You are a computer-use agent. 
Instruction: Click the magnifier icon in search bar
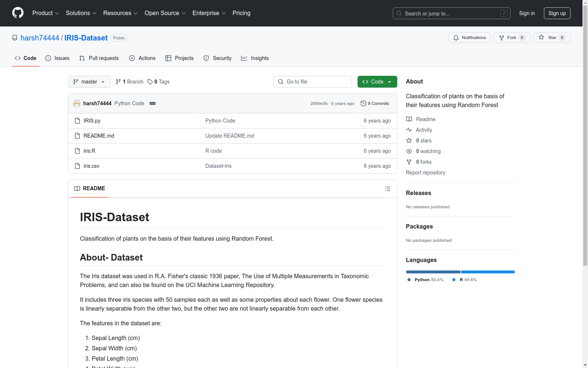pyautogui.click(x=399, y=13)
